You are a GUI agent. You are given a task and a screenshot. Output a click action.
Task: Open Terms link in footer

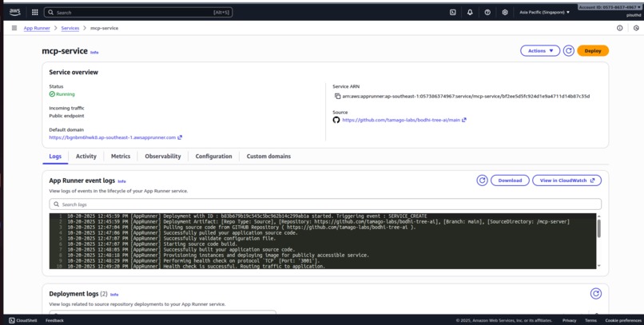(590, 320)
